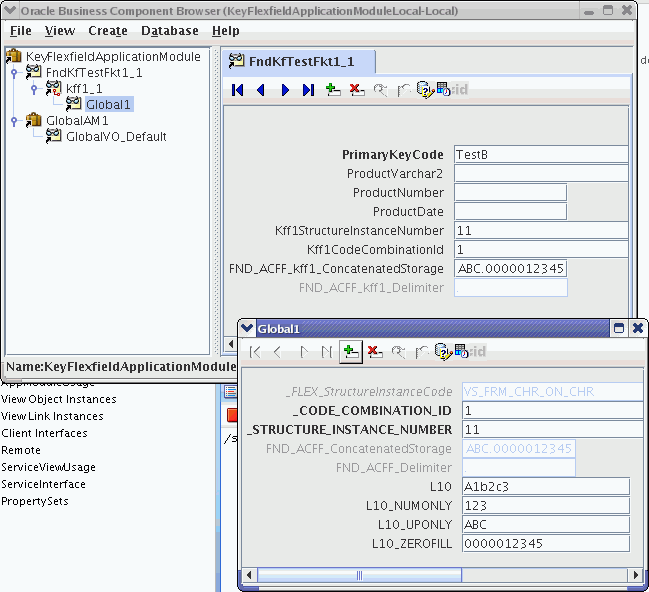Click ServiceInterface in background list

(x=43, y=484)
